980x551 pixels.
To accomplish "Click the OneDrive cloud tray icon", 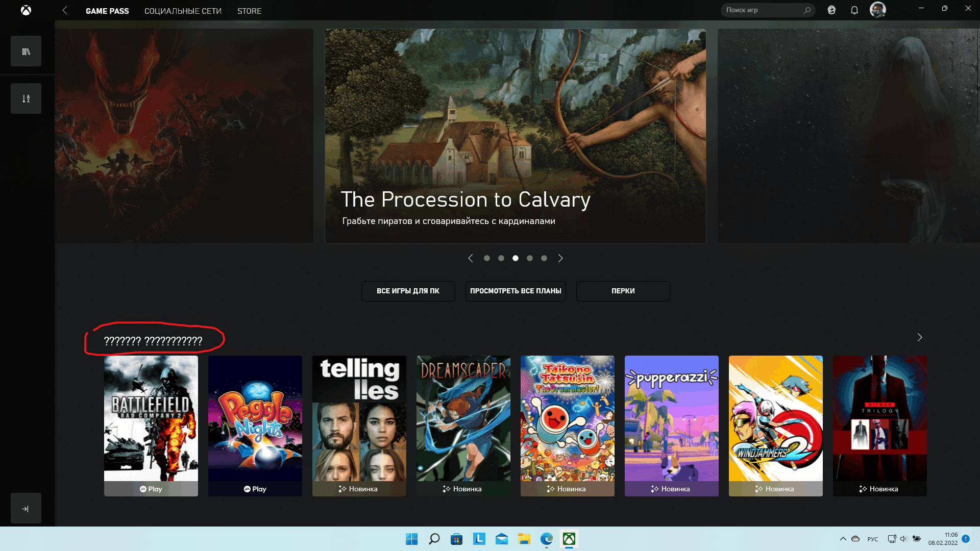I will pos(855,539).
